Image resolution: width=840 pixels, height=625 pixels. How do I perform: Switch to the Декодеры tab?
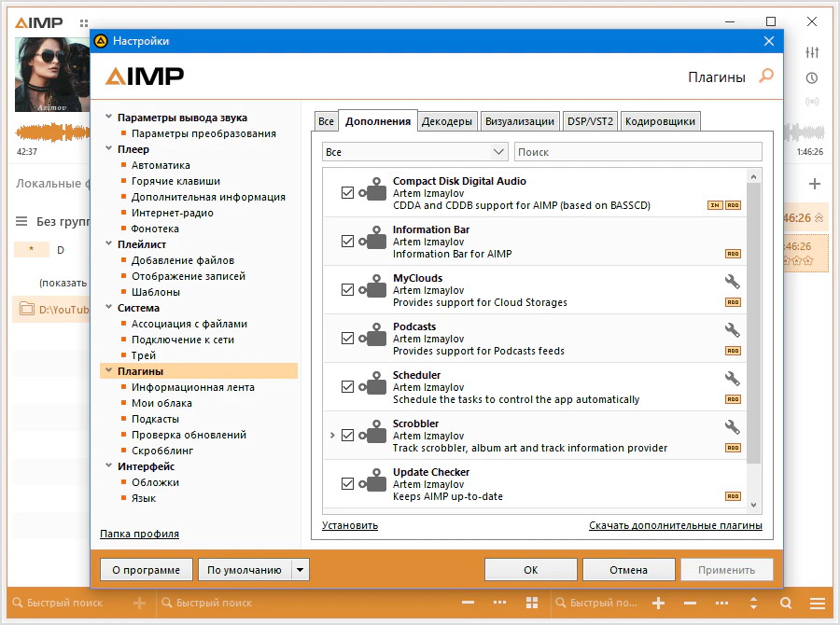447,121
